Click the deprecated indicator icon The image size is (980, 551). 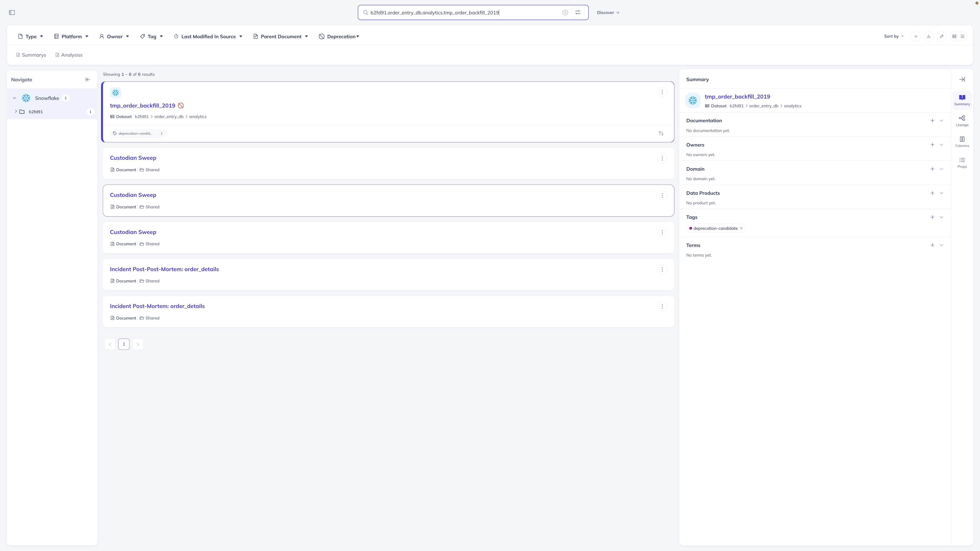181,106
